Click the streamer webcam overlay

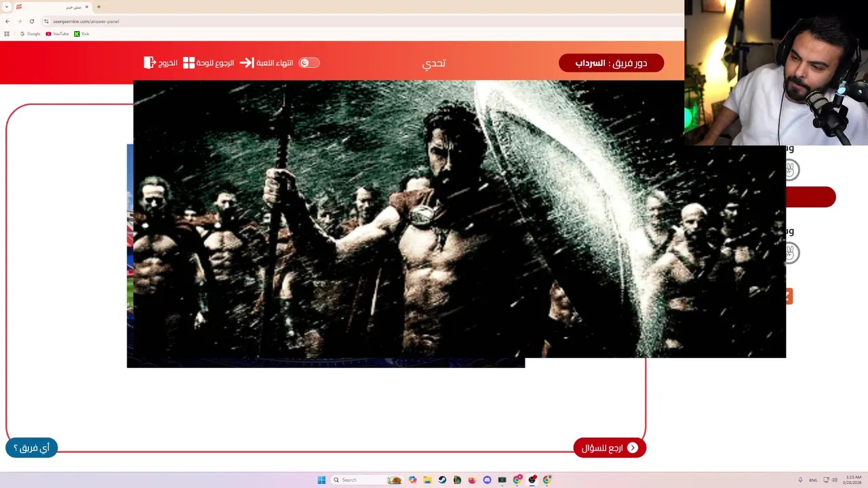pyautogui.click(x=776, y=73)
